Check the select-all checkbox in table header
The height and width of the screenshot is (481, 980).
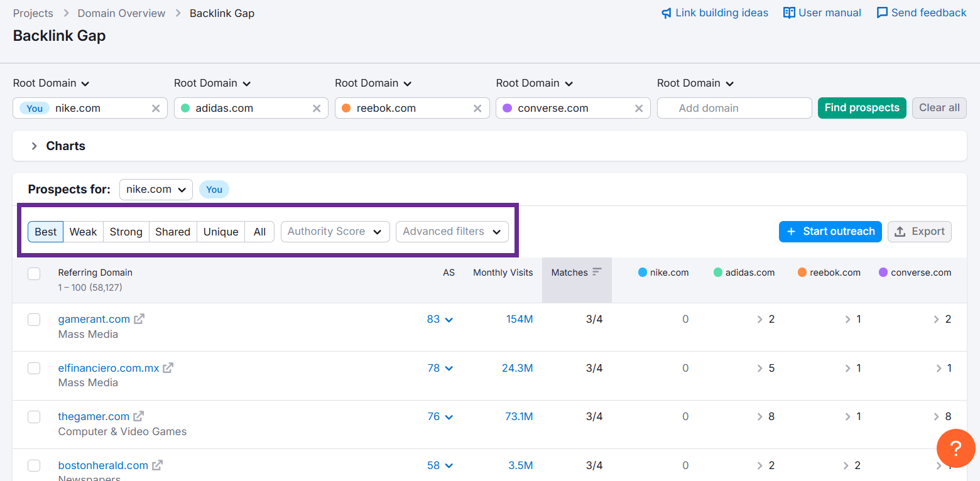34,273
